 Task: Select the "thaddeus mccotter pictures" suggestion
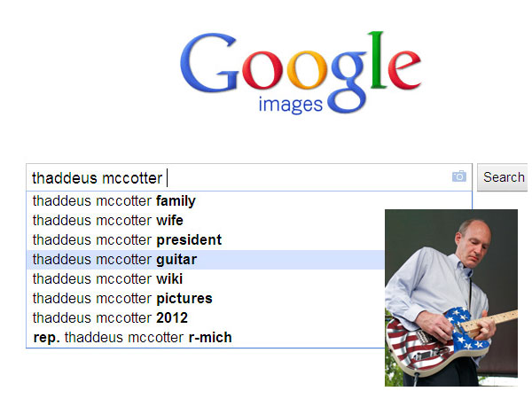[122, 299]
